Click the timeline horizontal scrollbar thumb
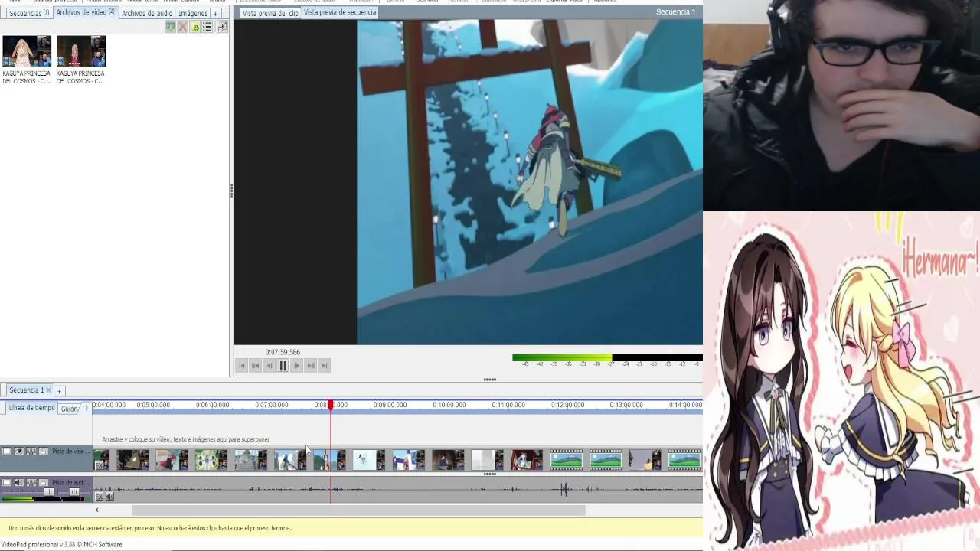 coord(359,510)
